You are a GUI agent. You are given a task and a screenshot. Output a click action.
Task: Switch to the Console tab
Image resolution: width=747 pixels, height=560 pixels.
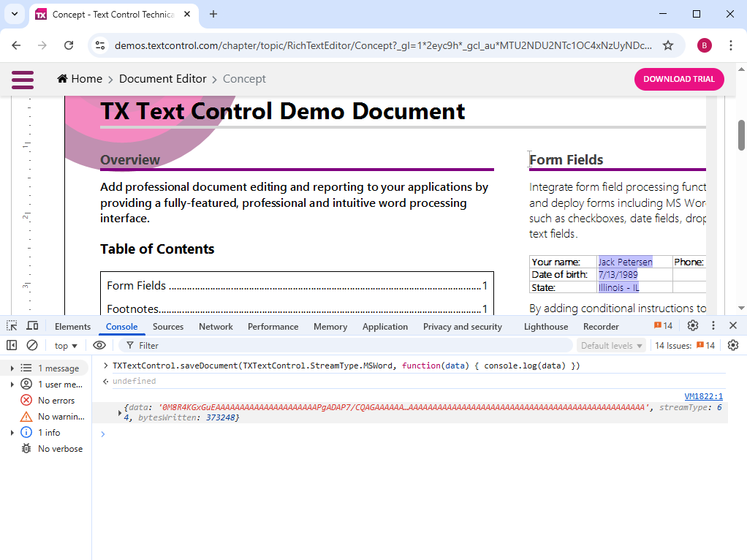point(121,327)
